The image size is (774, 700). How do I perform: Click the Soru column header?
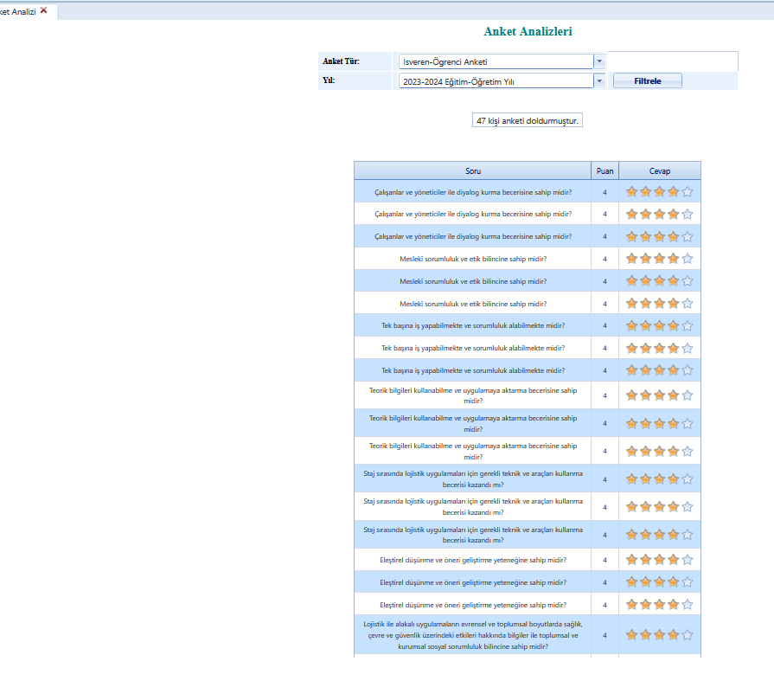click(x=472, y=171)
